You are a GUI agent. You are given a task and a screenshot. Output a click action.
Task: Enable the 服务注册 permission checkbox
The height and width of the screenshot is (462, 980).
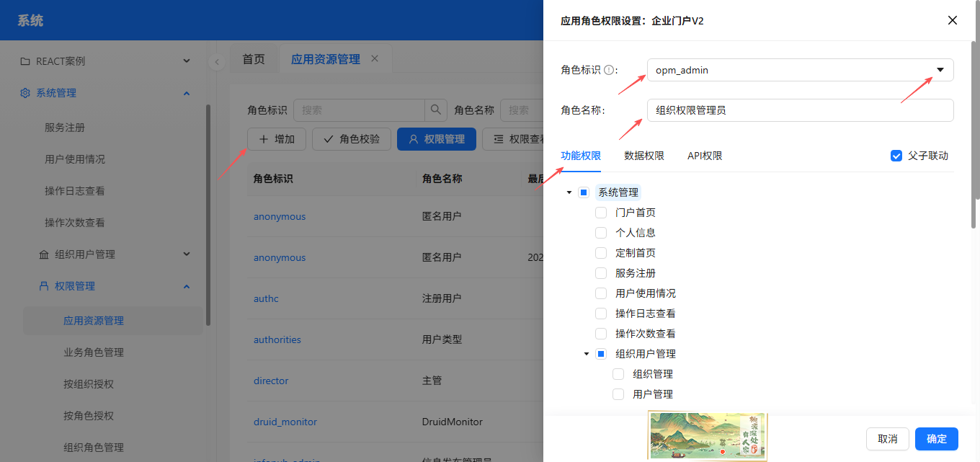(x=601, y=273)
